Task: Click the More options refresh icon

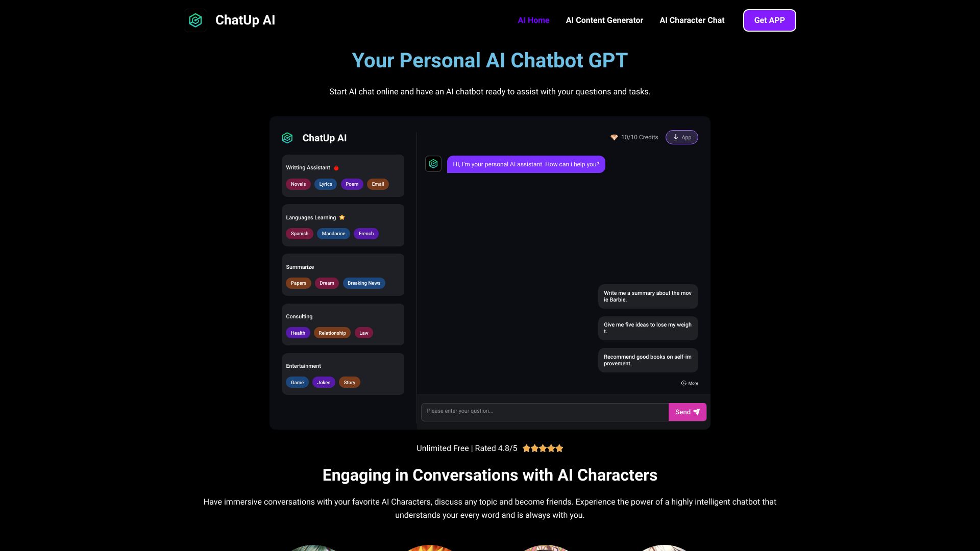Action: [683, 384]
